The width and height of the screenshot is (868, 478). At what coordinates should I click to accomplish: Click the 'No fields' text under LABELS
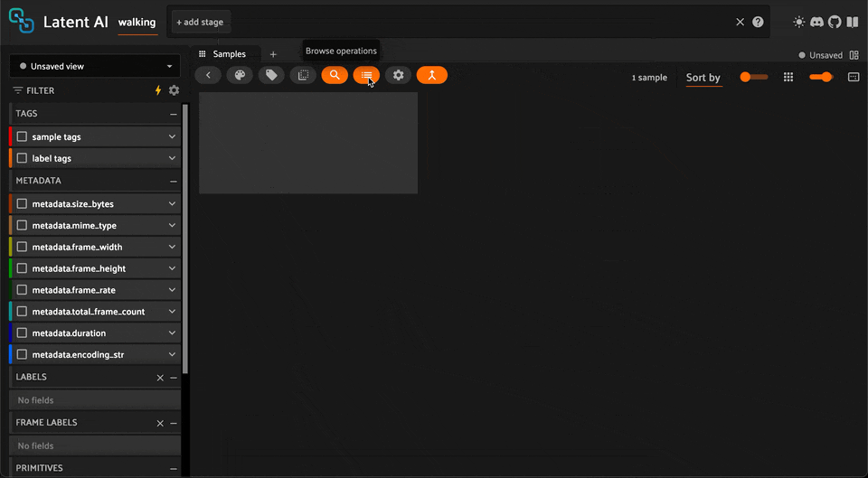click(35, 400)
